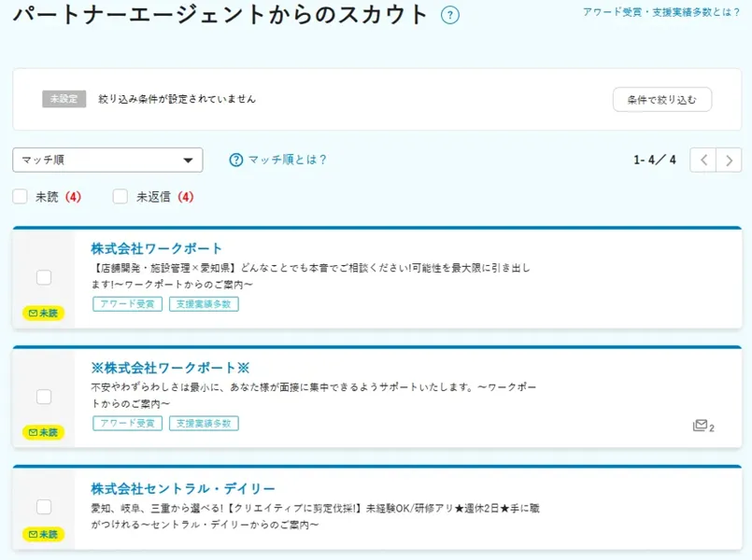Check the 株式会社セントラル・デイリー scout checkbox
Viewport: 752px width, 560px height.
(x=44, y=507)
